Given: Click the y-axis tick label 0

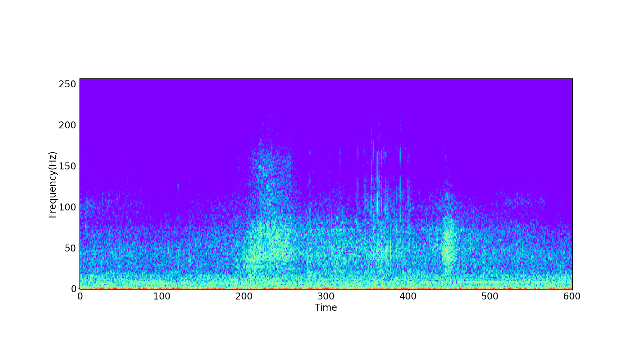Looking at the screenshot, I should pyautogui.click(x=74, y=289).
